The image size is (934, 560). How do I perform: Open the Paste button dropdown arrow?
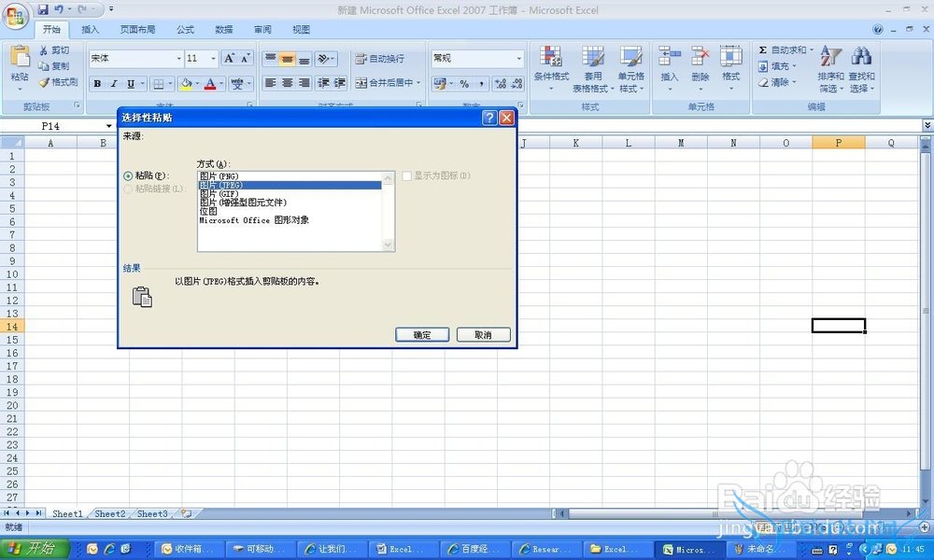coord(20,89)
